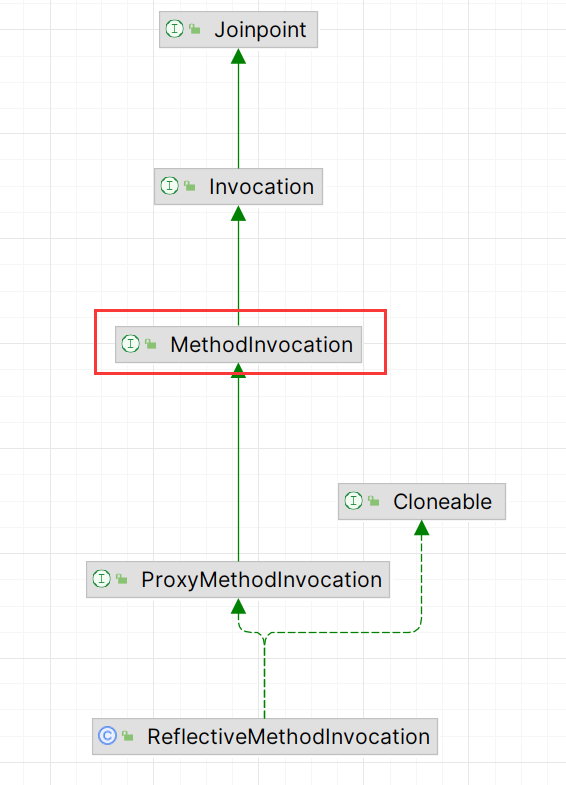Viewport: 566px width, 785px height.
Task: Select the ReflectiveMethodInvocation node label
Action: point(289,737)
